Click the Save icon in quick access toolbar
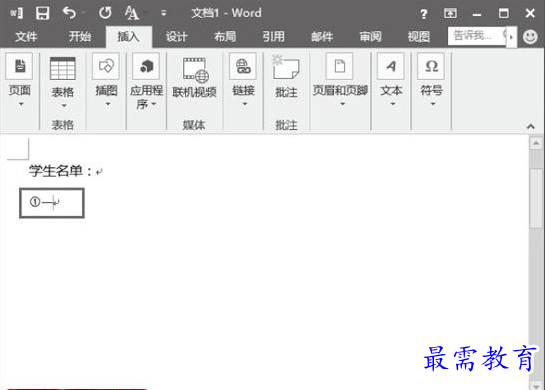This screenshot has height=390, width=545. [42, 14]
